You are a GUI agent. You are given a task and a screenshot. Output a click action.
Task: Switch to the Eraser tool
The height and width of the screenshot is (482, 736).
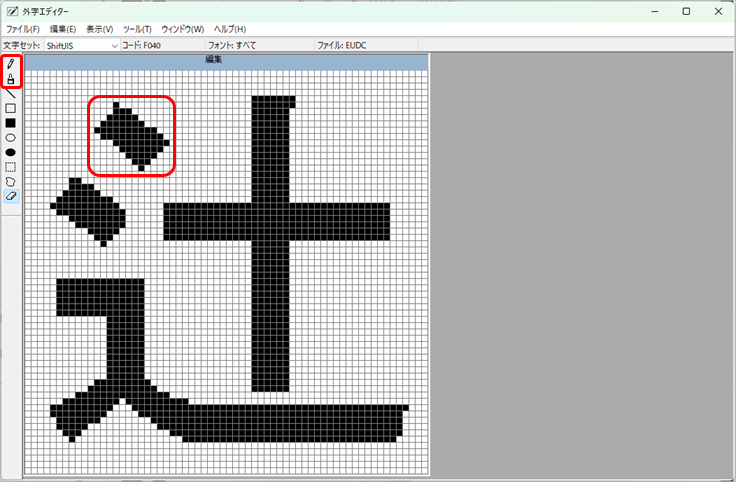click(11, 196)
